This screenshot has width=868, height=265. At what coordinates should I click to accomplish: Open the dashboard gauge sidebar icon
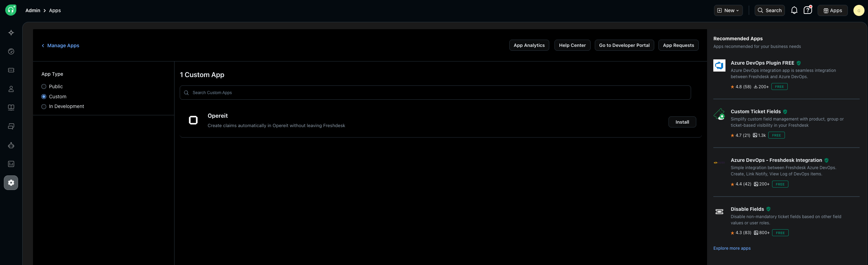click(11, 51)
